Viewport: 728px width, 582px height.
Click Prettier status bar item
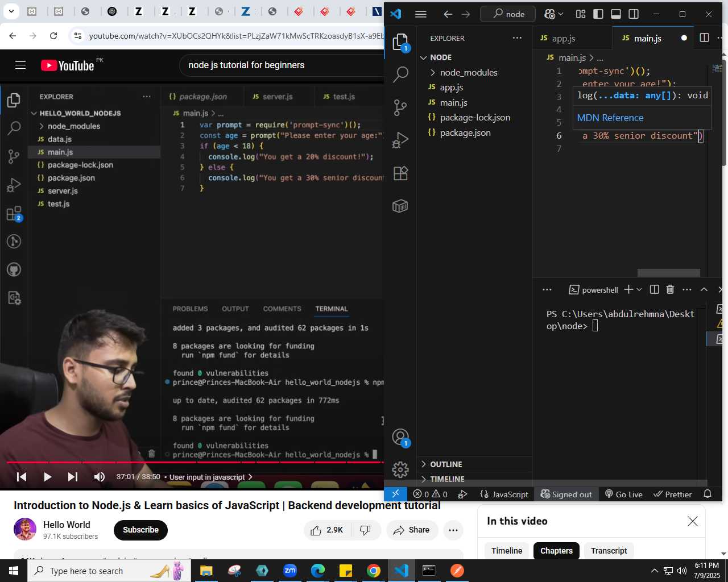tap(673, 494)
